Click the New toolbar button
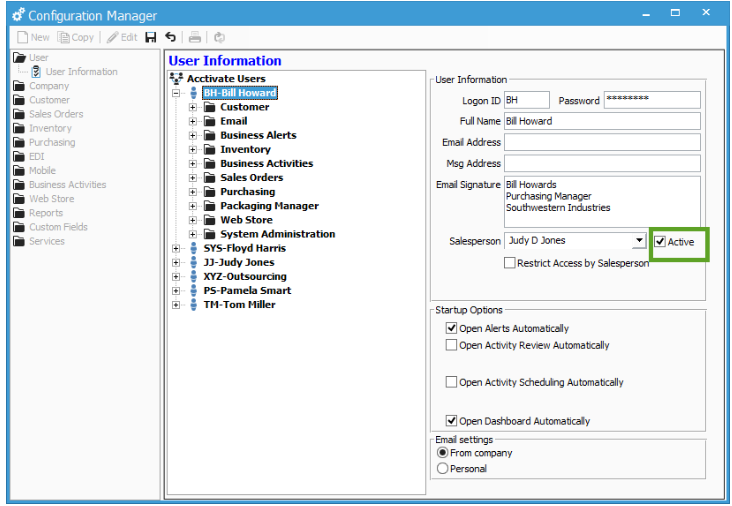The width and height of the screenshot is (732, 506). [34, 37]
